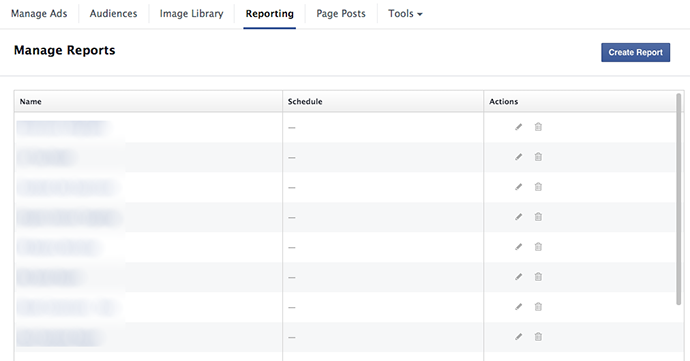Delete the sixth report row
This screenshot has height=361, width=690.
tap(538, 277)
